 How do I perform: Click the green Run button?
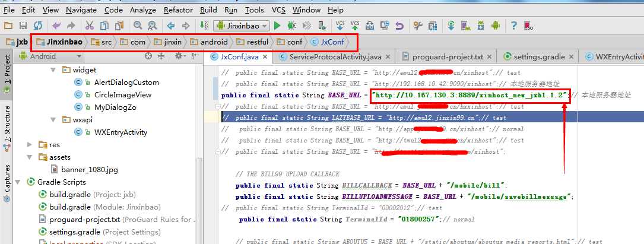coord(277,26)
